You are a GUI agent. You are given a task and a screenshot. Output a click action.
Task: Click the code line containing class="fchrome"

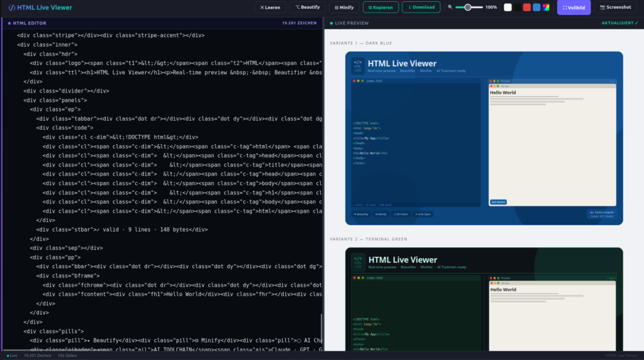182,285
